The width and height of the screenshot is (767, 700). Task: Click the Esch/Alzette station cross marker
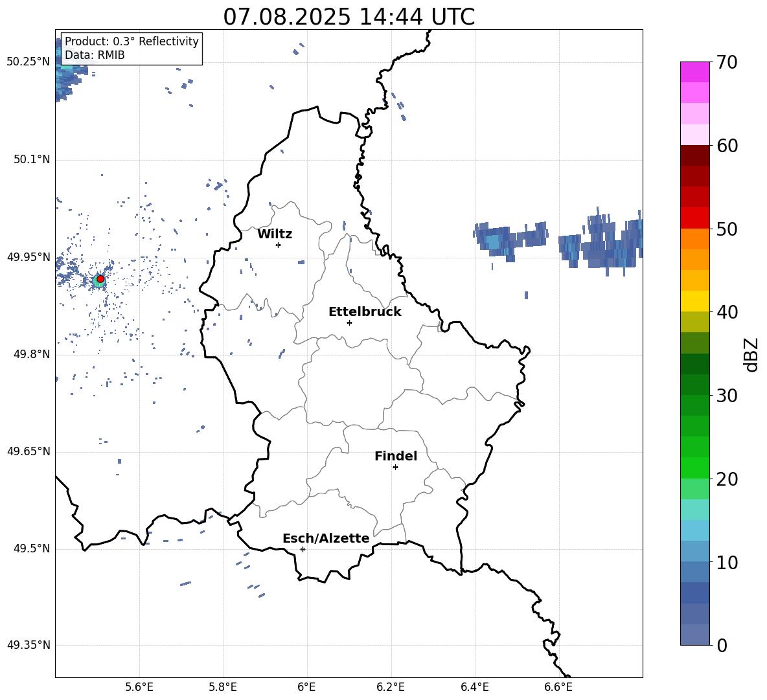pos(303,549)
